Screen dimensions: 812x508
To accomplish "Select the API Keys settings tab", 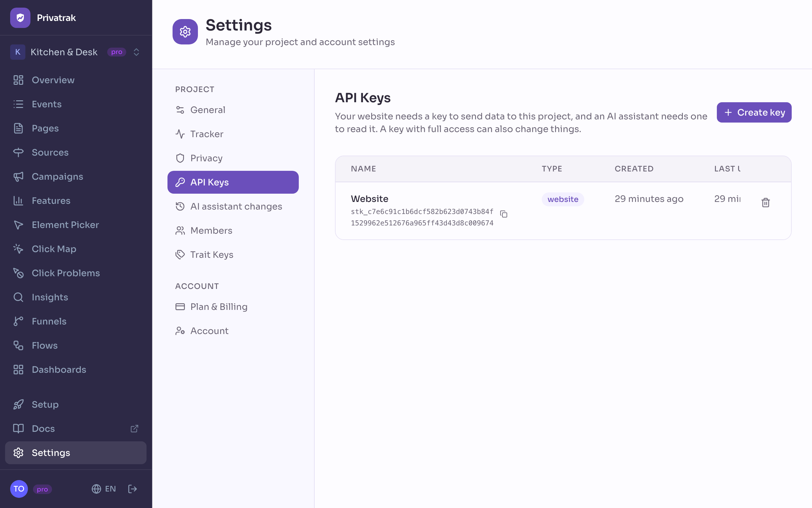I will (233, 182).
